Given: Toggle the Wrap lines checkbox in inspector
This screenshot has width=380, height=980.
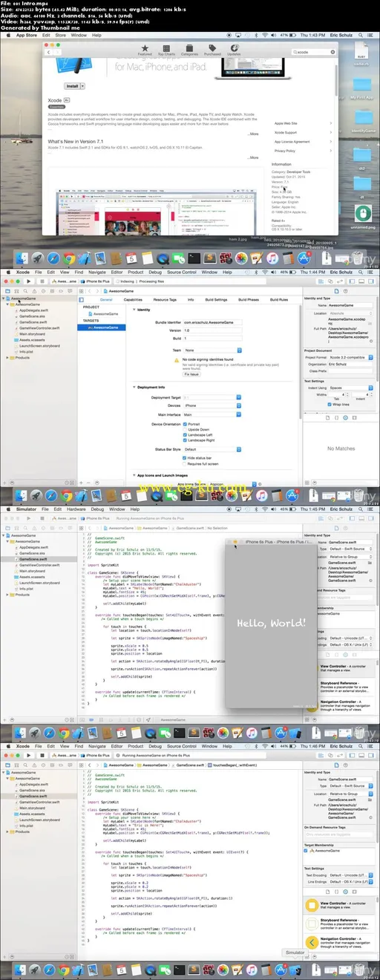Looking at the screenshot, I should coord(330,405).
